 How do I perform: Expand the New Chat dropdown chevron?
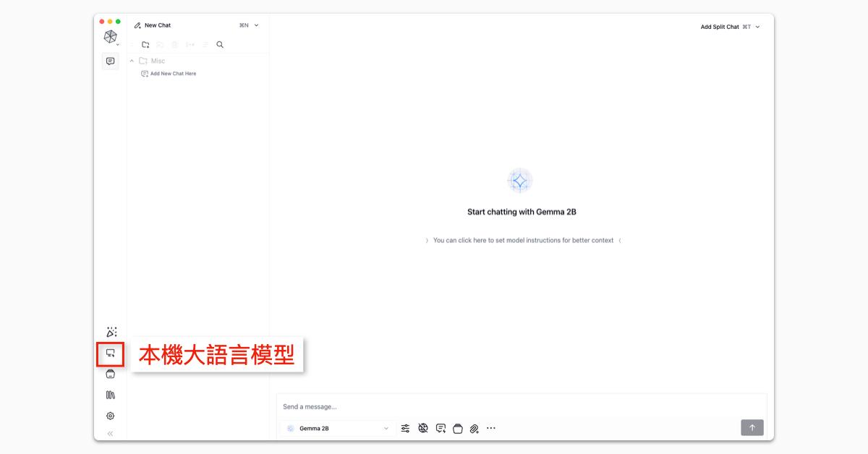pos(256,25)
